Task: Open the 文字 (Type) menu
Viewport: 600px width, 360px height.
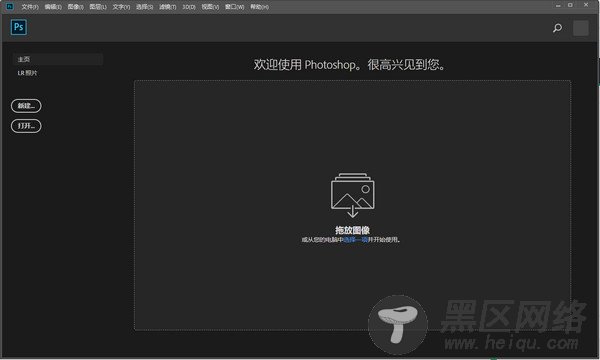Action: [121, 7]
